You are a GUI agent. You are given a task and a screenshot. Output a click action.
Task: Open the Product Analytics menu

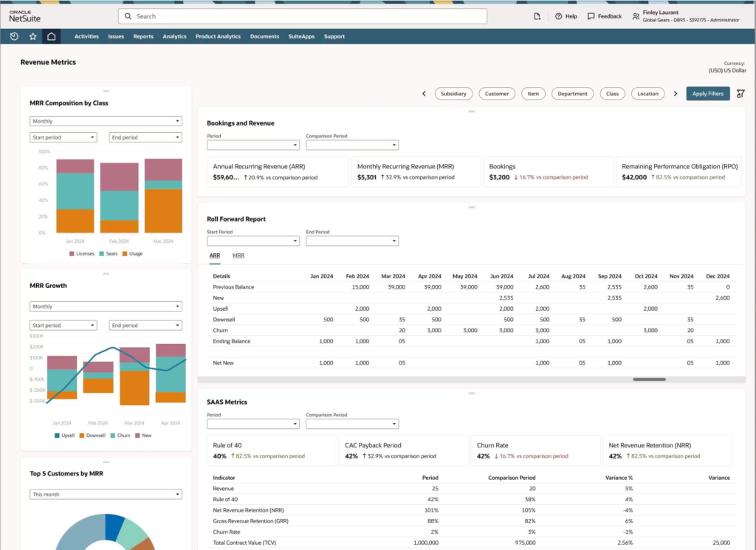218,36
